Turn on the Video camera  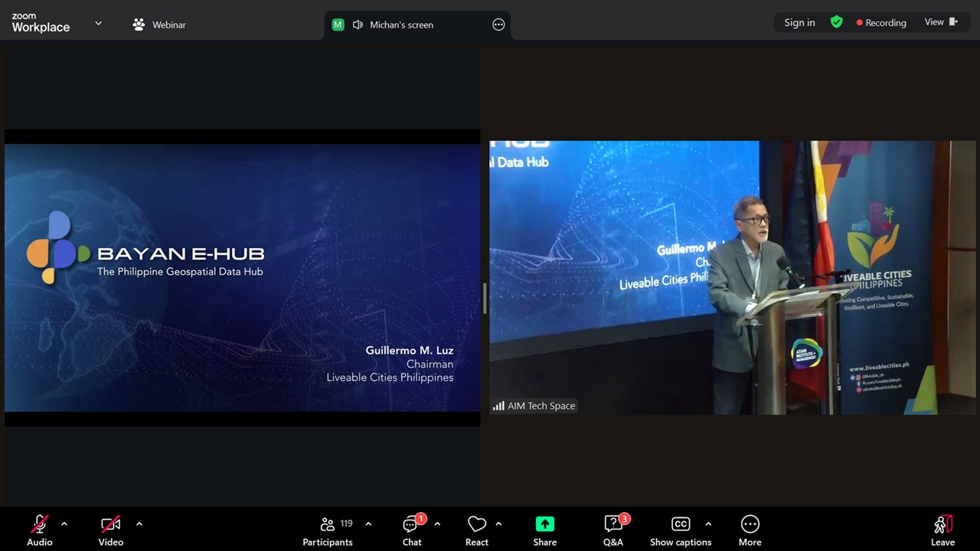click(111, 530)
